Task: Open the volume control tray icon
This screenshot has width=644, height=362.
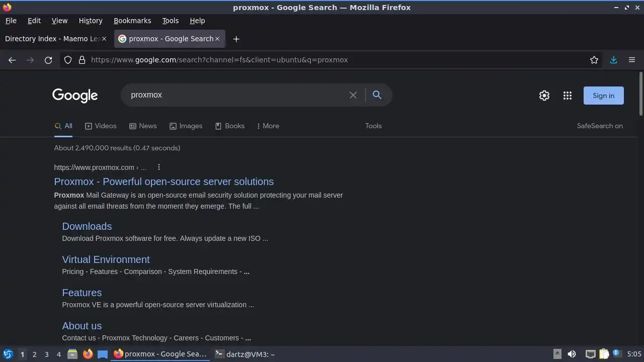Action: coord(572,354)
